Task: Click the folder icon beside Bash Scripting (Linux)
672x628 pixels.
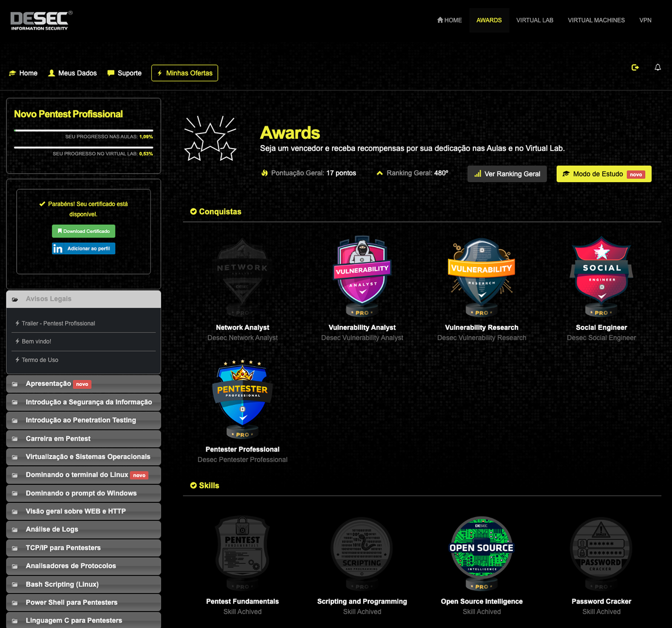Action: pos(15,585)
